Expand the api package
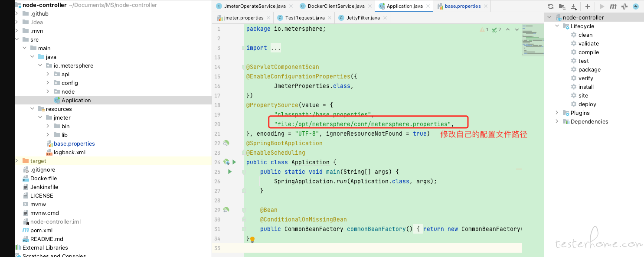 pos(48,74)
